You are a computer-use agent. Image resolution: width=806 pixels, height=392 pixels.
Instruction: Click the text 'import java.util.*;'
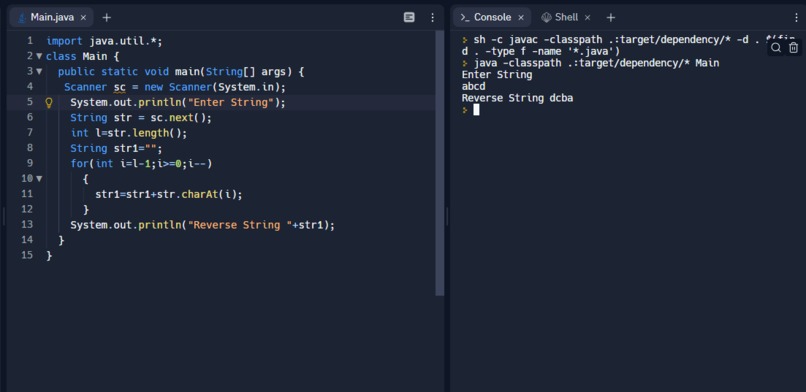pos(104,41)
